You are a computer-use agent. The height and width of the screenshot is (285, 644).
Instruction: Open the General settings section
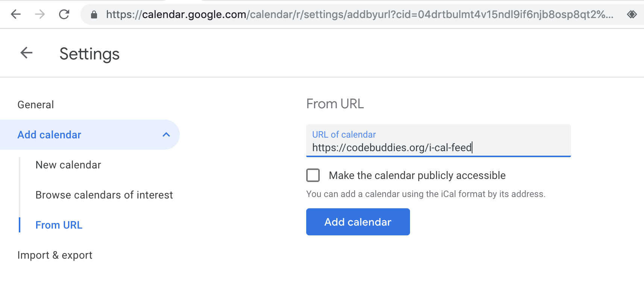click(x=36, y=105)
